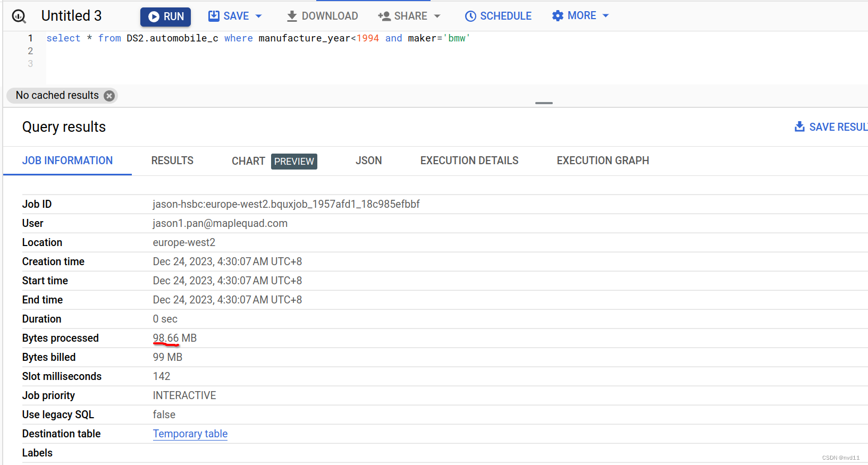This screenshot has height=465, width=868.
Task: Expand the MORE dropdown arrow
Action: [x=605, y=16]
